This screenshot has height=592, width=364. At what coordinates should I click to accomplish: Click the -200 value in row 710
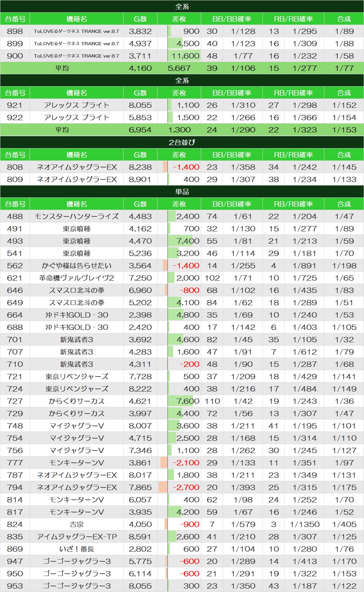point(190,364)
